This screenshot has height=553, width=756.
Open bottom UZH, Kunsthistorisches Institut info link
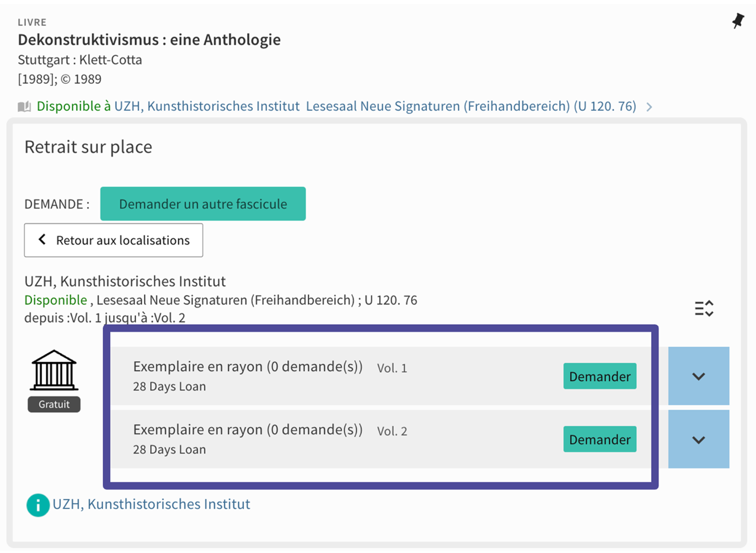(151, 504)
